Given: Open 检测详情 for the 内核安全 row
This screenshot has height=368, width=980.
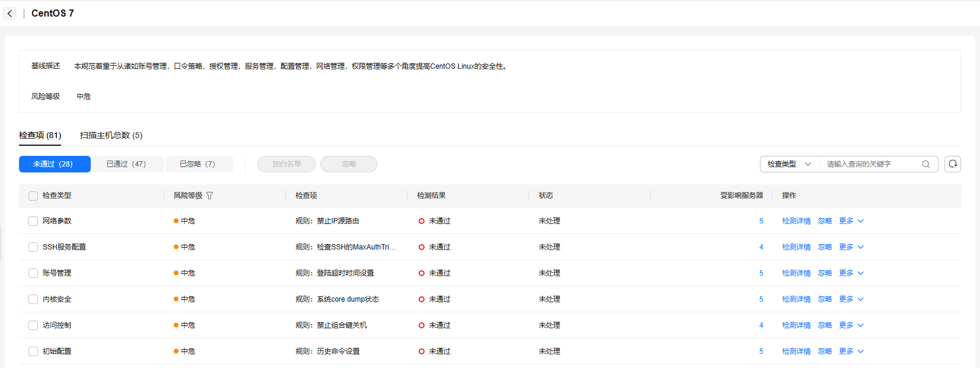Looking at the screenshot, I should pyautogui.click(x=796, y=299).
